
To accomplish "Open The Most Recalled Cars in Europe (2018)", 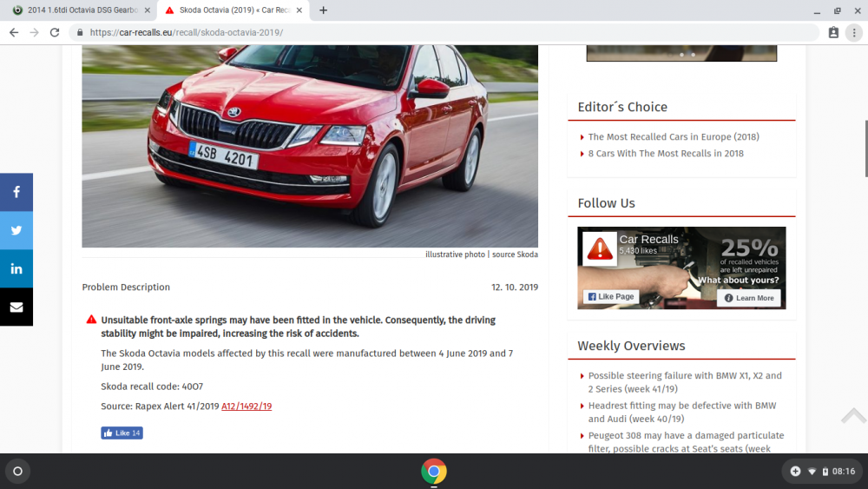I will 674,136.
